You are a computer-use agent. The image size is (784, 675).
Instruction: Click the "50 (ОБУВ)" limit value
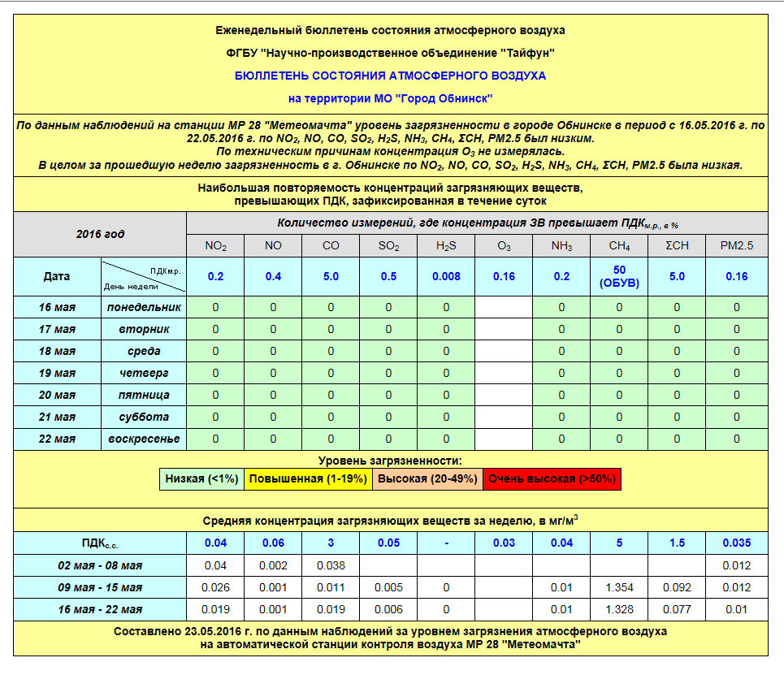point(619,276)
